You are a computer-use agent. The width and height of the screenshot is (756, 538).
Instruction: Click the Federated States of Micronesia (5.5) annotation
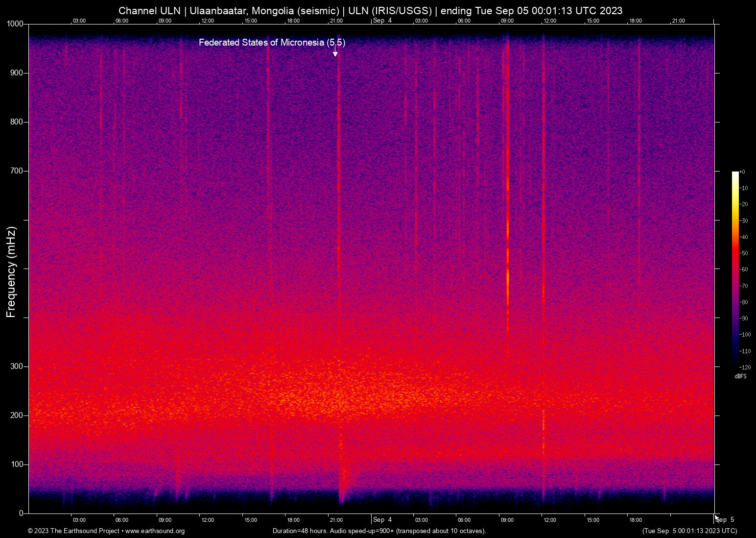tap(272, 43)
